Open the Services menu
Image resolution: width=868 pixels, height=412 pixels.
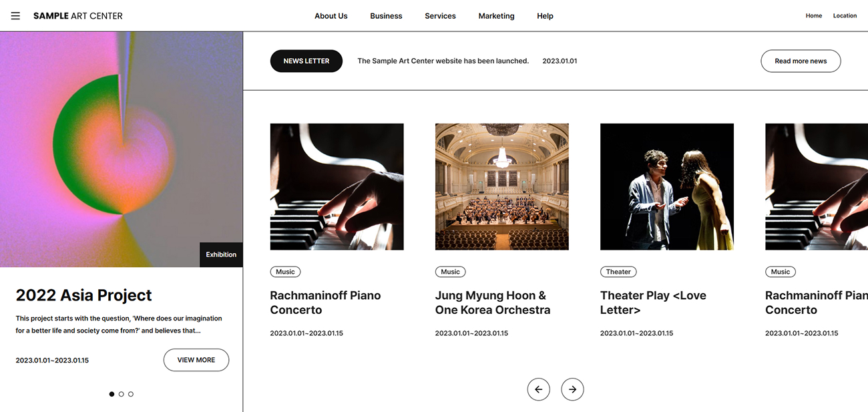coord(439,15)
